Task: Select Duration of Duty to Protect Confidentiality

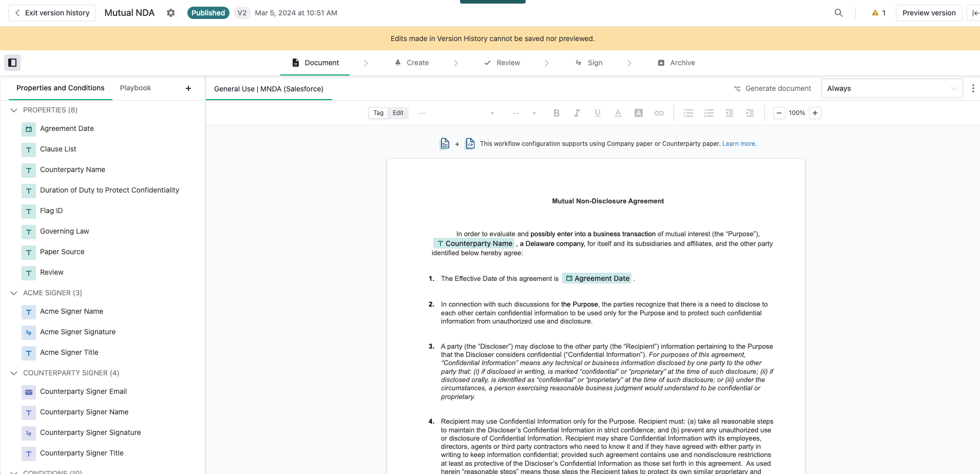Action: (x=109, y=190)
